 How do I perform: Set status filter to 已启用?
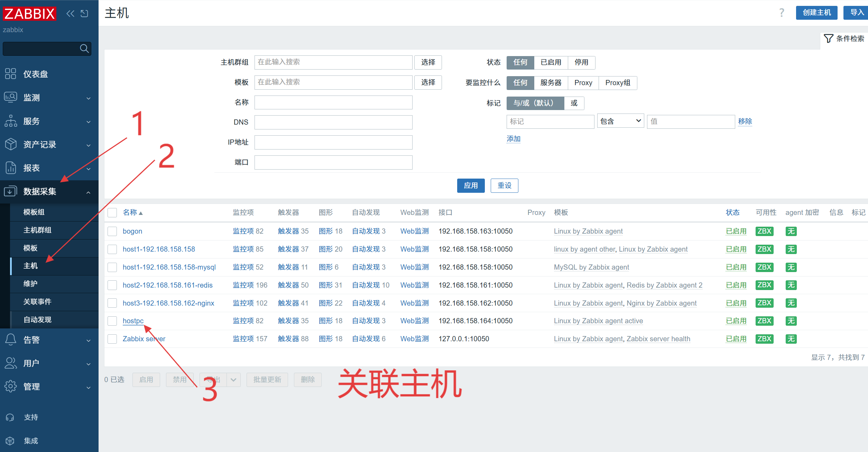551,62
